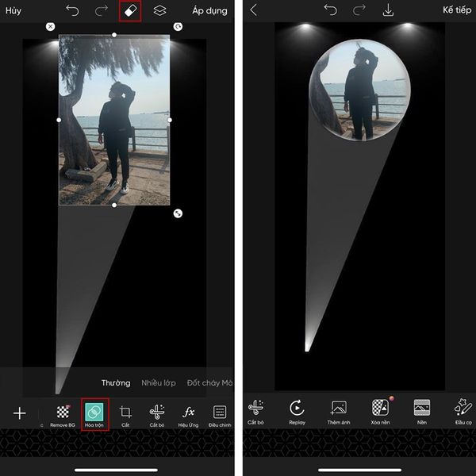The width and height of the screenshot is (476, 476).
Task: Open the Remove BG tool
Action: [63, 413]
